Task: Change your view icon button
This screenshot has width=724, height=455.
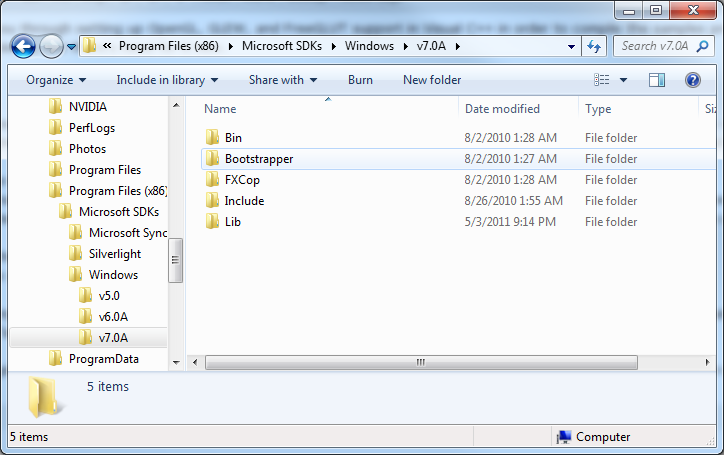Action: click(x=602, y=80)
